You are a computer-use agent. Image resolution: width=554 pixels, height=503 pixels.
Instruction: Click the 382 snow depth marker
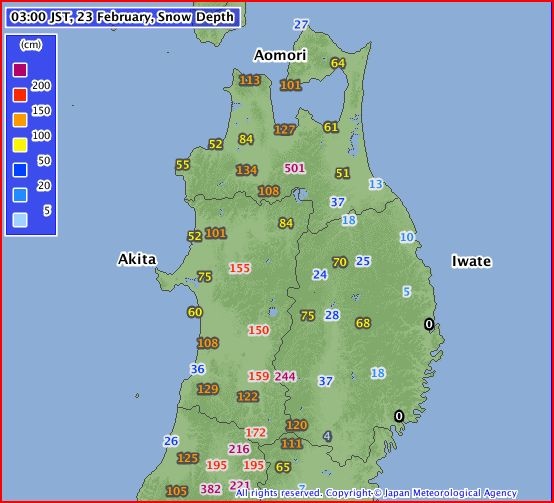pyautogui.click(x=211, y=489)
